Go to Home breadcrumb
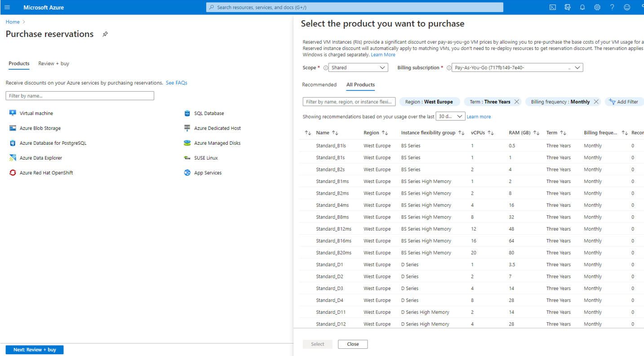This screenshot has height=356, width=644. pyautogui.click(x=13, y=22)
